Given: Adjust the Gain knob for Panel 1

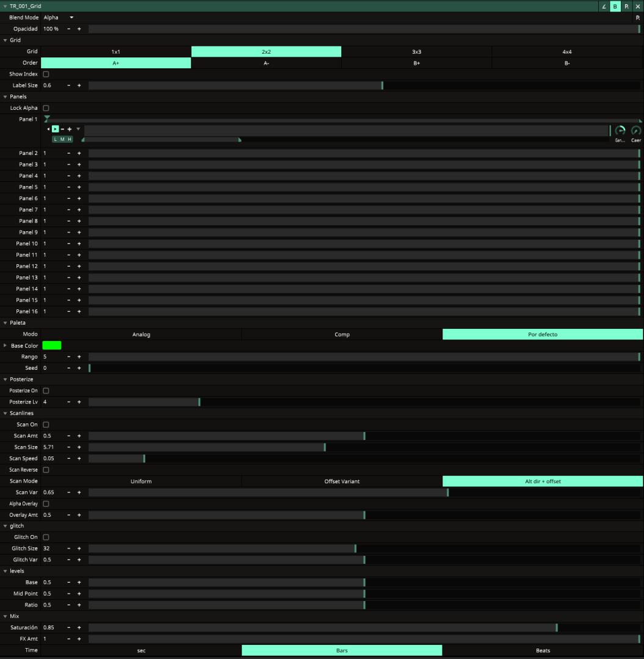Looking at the screenshot, I should click(620, 131).
